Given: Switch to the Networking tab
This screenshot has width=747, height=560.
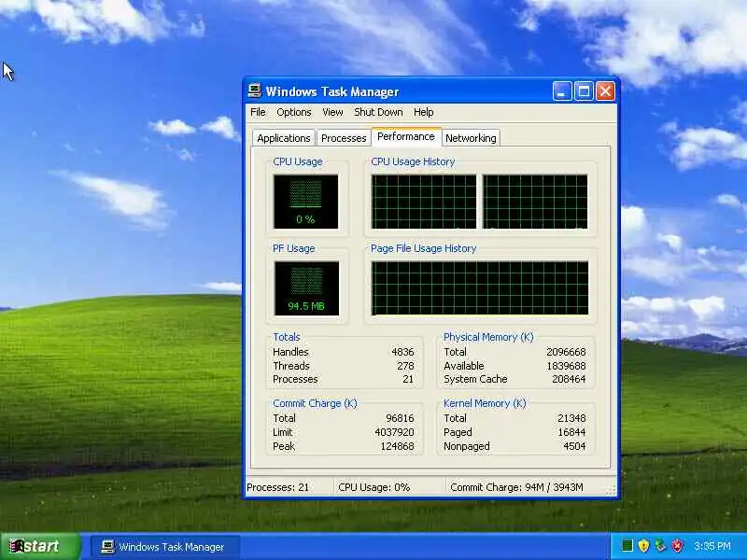Looking at the screenshot, I should (x=471, y=138).
